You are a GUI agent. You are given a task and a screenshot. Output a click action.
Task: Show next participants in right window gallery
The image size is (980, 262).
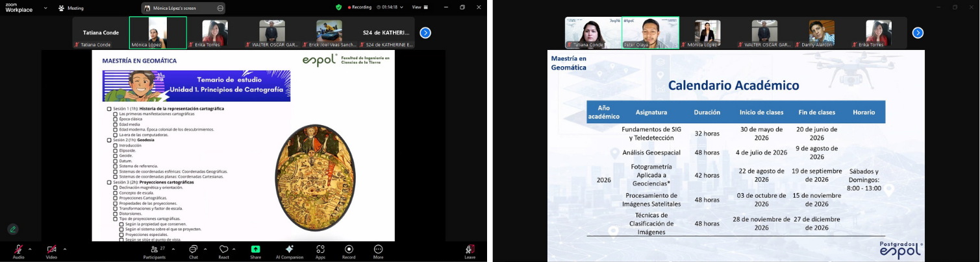(x=918, y=32)
